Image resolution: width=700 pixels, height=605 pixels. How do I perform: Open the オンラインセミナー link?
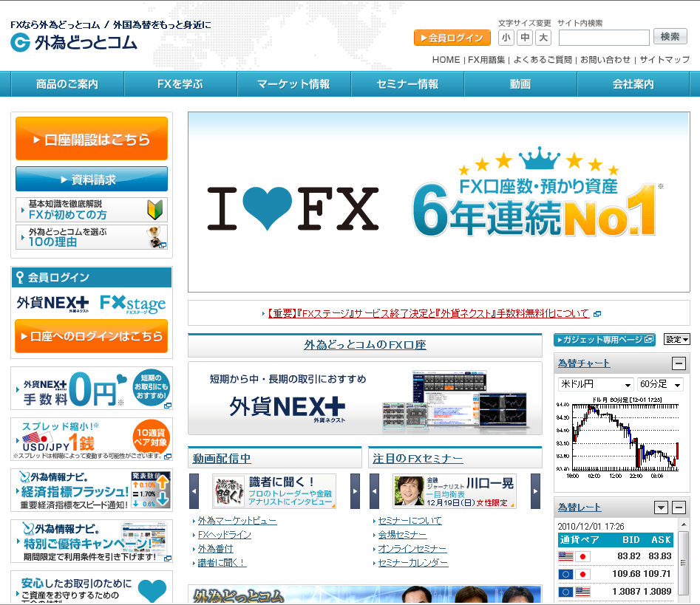[x=412, y=549]
